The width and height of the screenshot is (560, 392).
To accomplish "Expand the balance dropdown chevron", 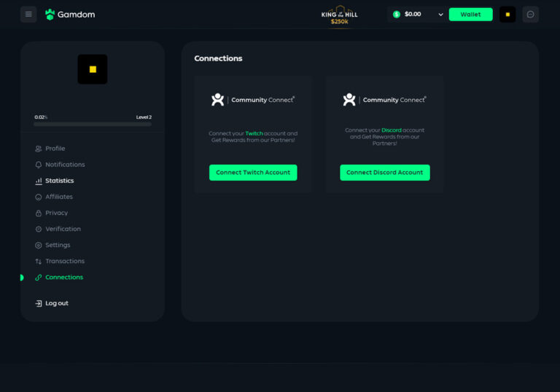I will tap(440, 14).
